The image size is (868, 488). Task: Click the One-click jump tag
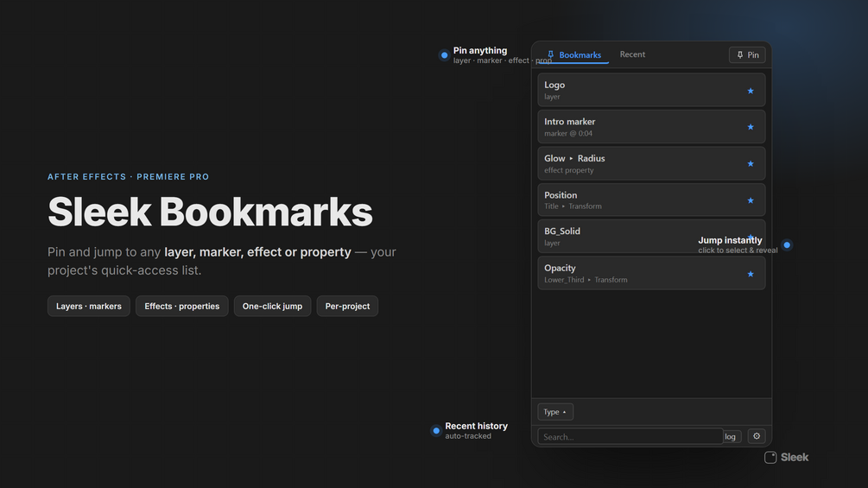[272, 306]
